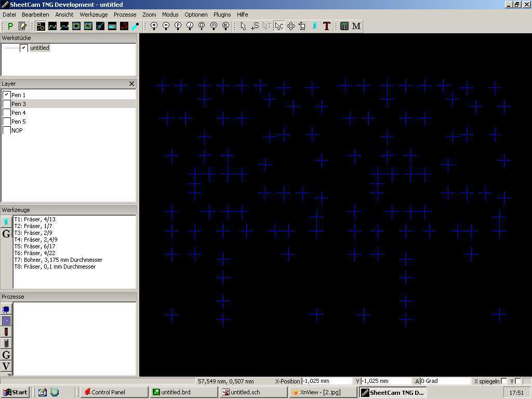Add pocket process with spiral square icon

click(6, 321)
